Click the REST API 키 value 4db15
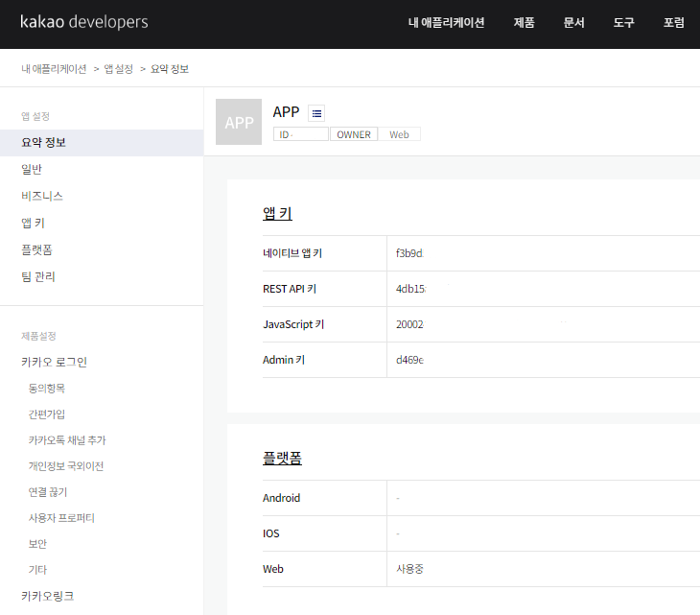This screenshot has width=700, height=615. click(410, 289)
